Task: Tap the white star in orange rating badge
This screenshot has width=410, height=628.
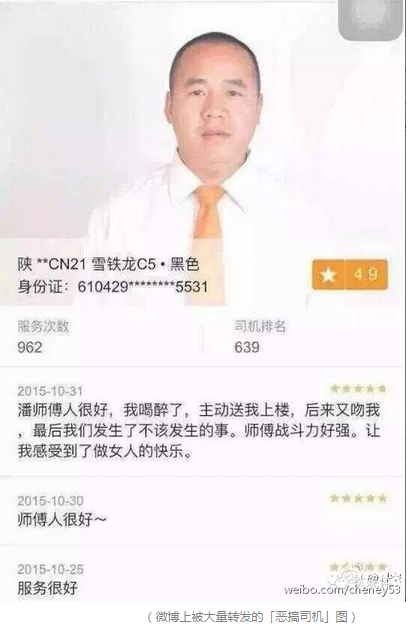Action: tap(328, 275)
